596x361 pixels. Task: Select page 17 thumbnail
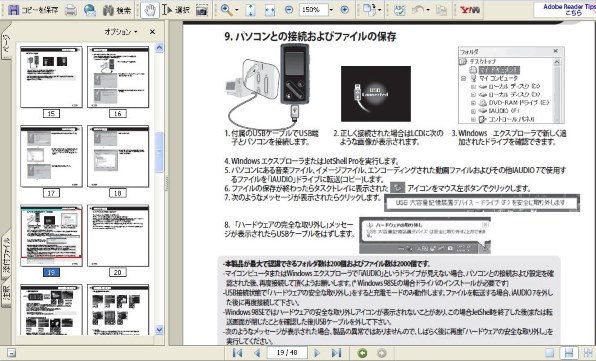pos(51,156)
